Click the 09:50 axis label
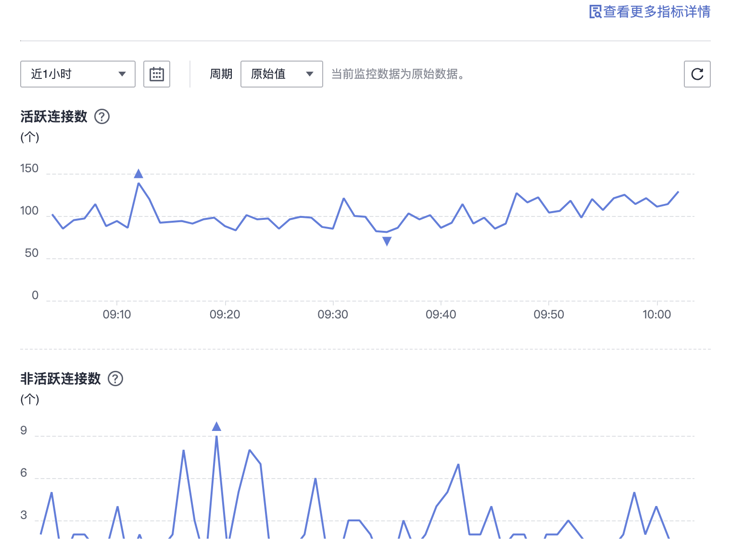756x556 pixels. (549, 315)
